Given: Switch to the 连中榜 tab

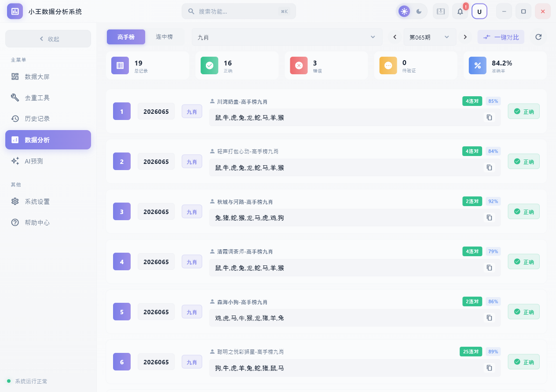Looking at the screenshot, I should (165, 37).
